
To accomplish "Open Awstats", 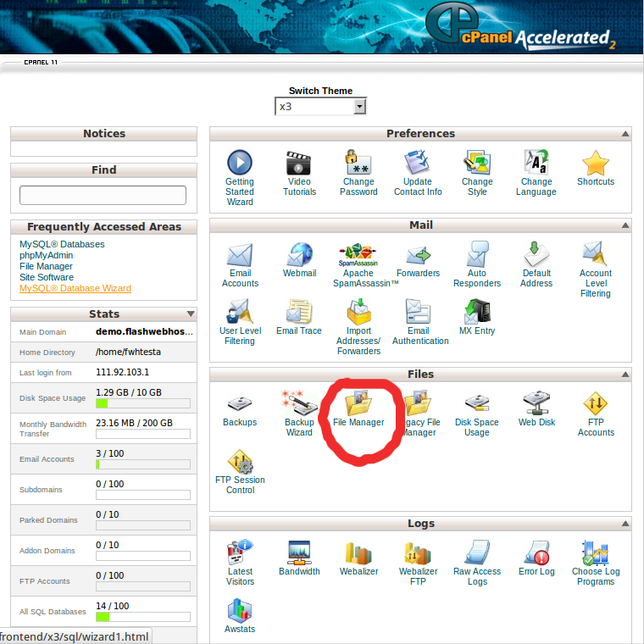I will coord(240,611).
